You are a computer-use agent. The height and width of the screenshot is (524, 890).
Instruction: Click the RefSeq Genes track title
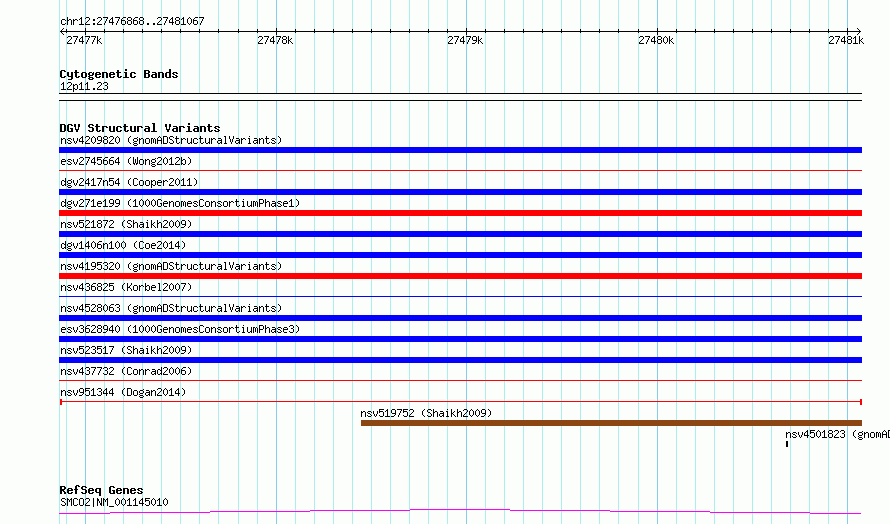click(x=101, y=491)
